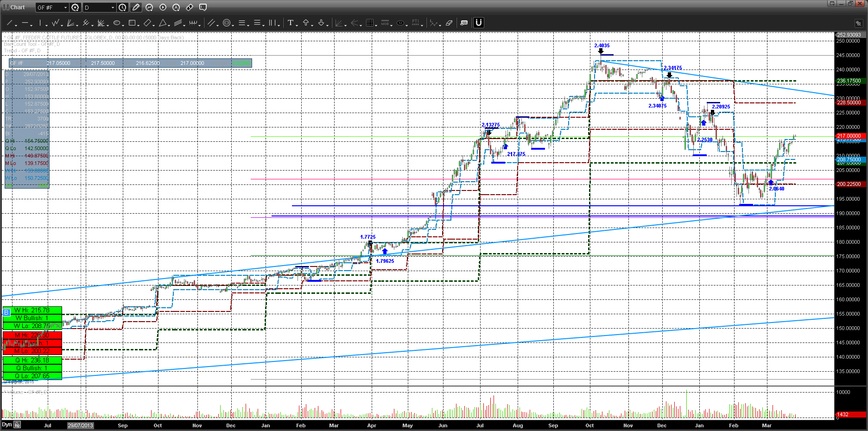Select the rectangle drawing tool
Viewport: 868px width, 431px height.
click(x=132, y=23)
